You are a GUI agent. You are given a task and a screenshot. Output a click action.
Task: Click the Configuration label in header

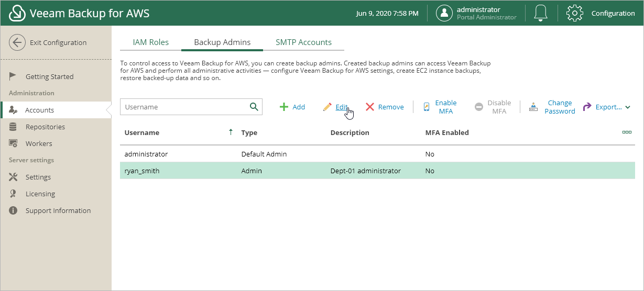[613, 13]
